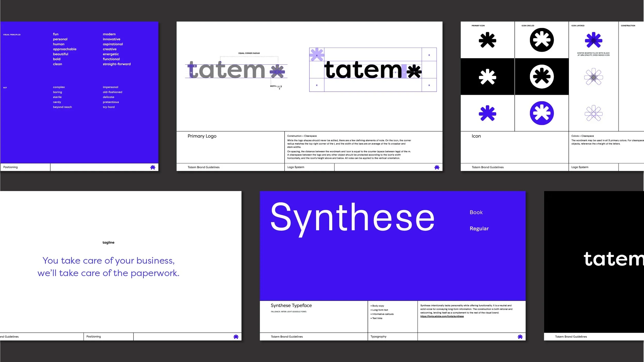Click footer asterisk on the Primary Logo slide
Viewport: 644px width, 362px height.
tap(437, 167)
